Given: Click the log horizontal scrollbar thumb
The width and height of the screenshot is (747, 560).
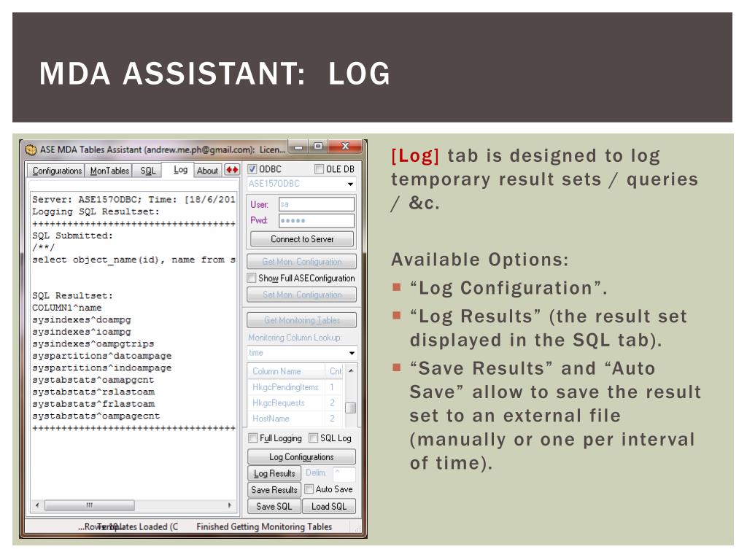Looking at the screenshot, I should pos(89,505).
